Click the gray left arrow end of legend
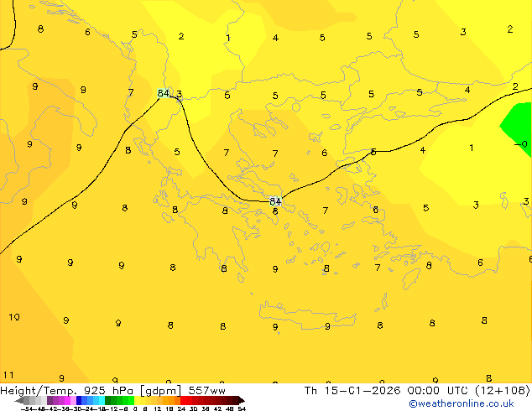The width and height of the screenshot is (532, 411). click(18, 400)
